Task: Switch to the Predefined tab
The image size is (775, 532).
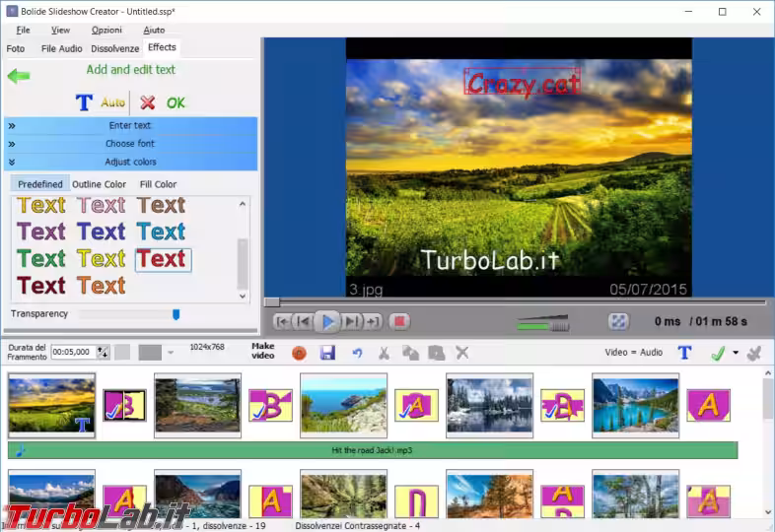Action: pos(40,184)
